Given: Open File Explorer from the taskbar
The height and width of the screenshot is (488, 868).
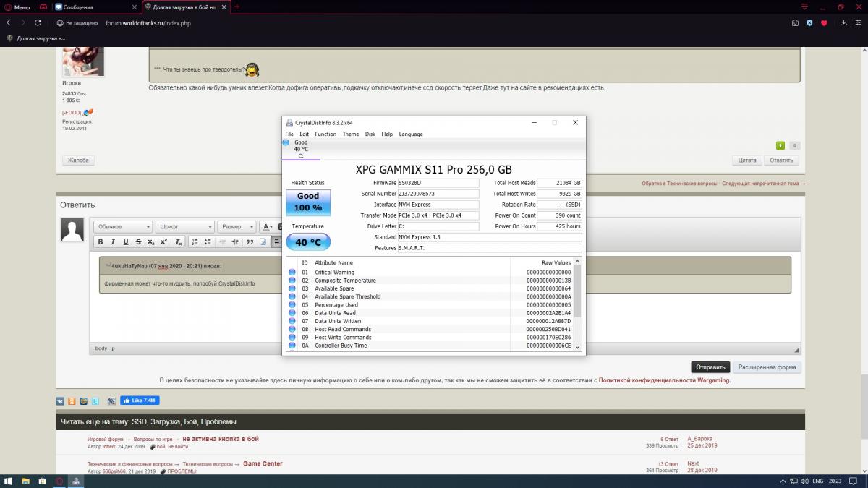Looking at the screenshot, I should coord(25,481).
